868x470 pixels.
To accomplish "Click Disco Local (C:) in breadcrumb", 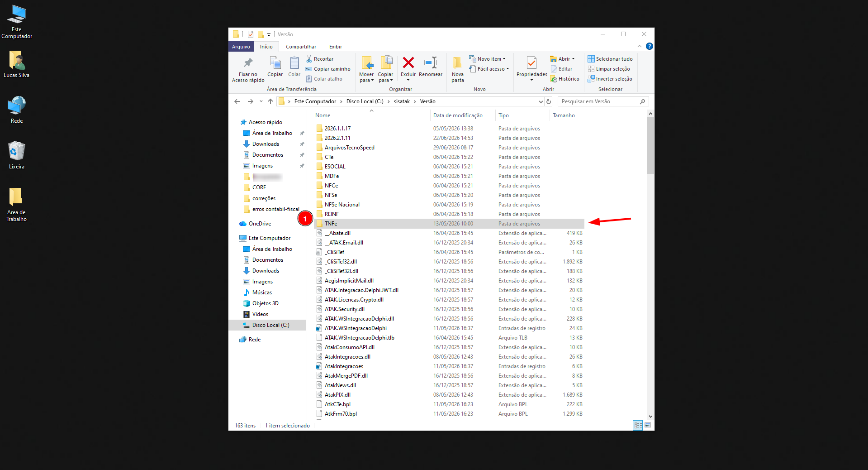I will pos(365,101).
